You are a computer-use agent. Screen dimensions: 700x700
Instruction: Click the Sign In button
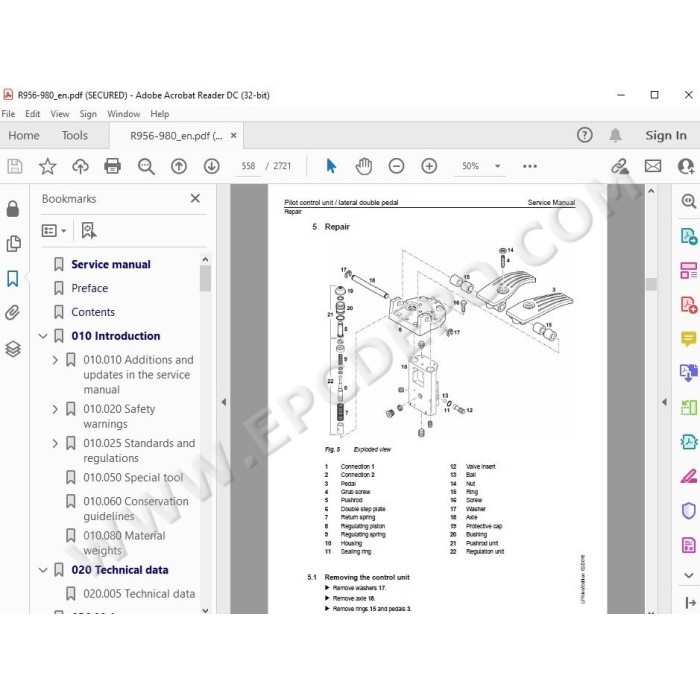coord(666,135)
